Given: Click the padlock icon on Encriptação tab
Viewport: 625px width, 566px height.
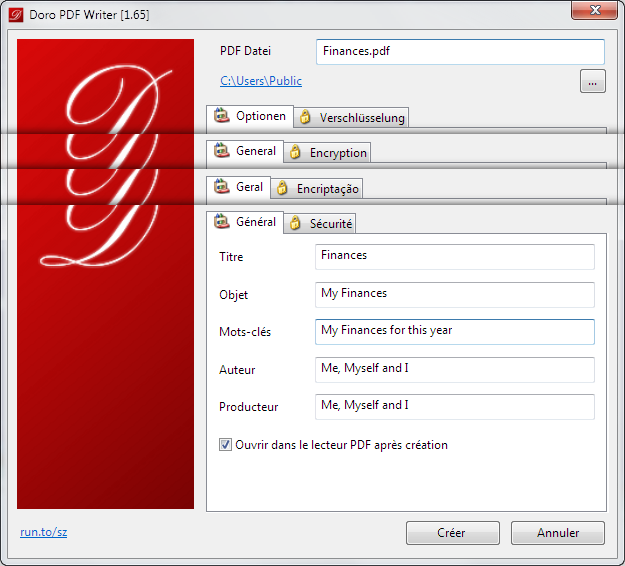Looking at the screenshot, I should coord(282,188).
